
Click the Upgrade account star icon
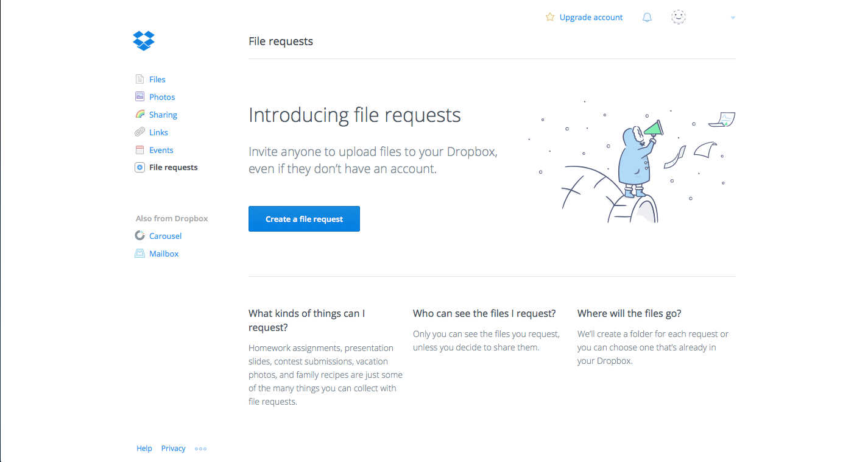point(550,17)
